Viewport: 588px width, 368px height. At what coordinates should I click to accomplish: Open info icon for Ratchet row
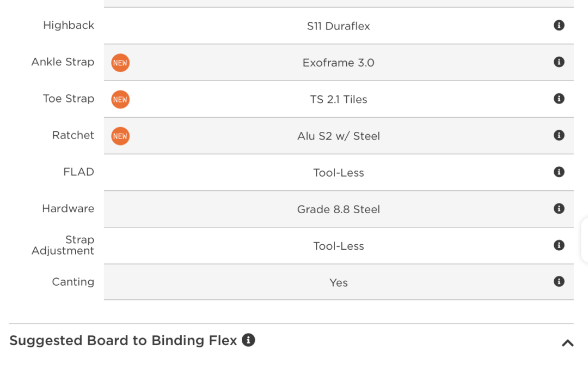[559, 135]
